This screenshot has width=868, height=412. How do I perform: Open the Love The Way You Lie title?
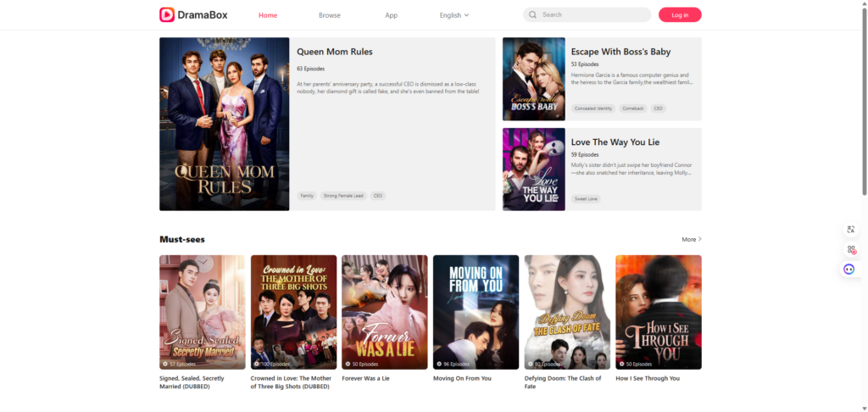(x=615, y=142)
